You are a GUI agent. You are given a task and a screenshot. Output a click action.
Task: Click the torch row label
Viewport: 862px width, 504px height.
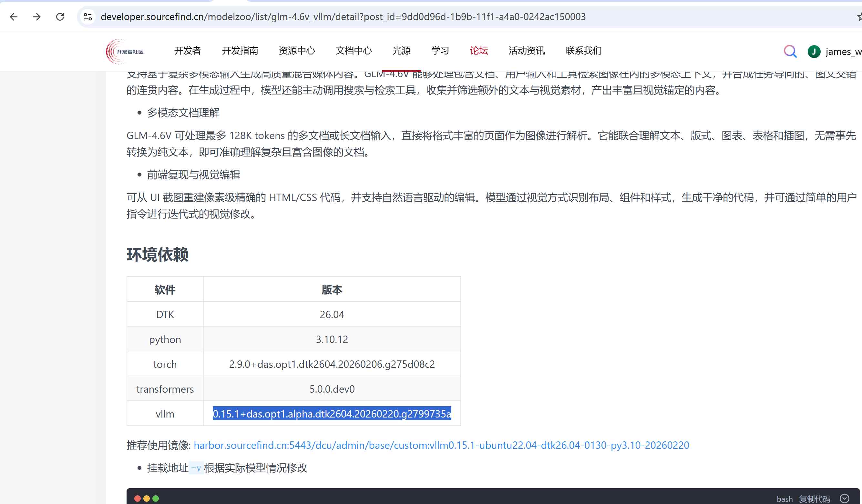pos(165,364)
